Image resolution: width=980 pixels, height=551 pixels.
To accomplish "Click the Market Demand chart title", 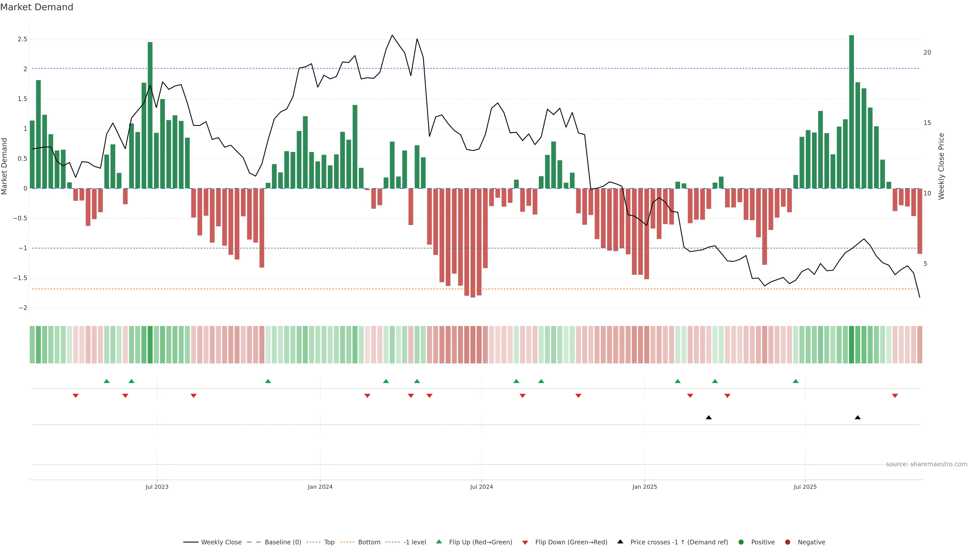I will [36, 7].
